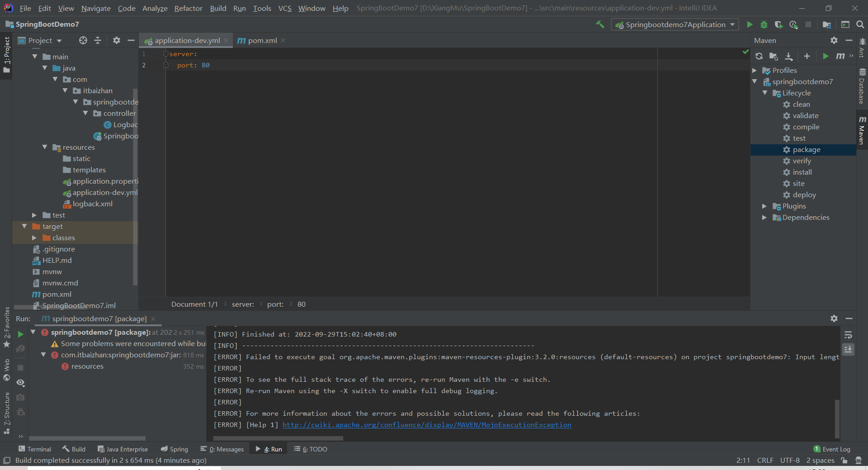Click Project tree vertical scrollbar
Image resolution: width=868 pixels, height=470 pixels.
(135, 186)
